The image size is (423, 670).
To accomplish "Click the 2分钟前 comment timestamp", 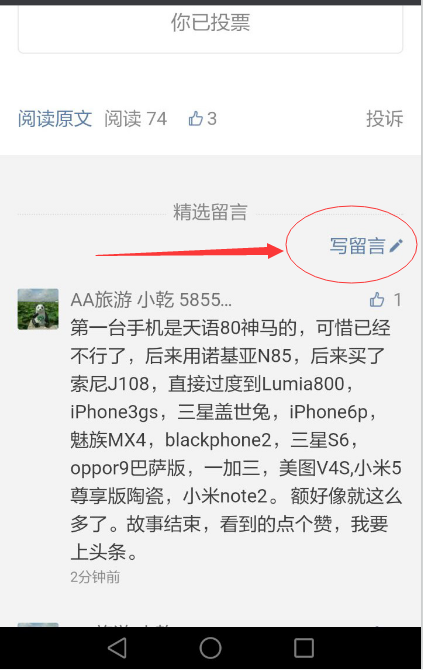I will tap(95, 577).
